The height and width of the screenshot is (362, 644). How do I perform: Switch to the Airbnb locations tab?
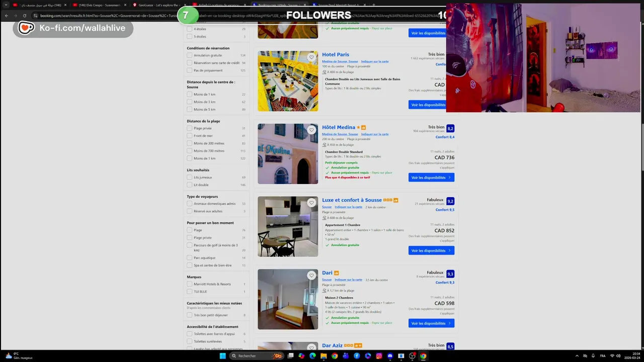coord(220,5)
